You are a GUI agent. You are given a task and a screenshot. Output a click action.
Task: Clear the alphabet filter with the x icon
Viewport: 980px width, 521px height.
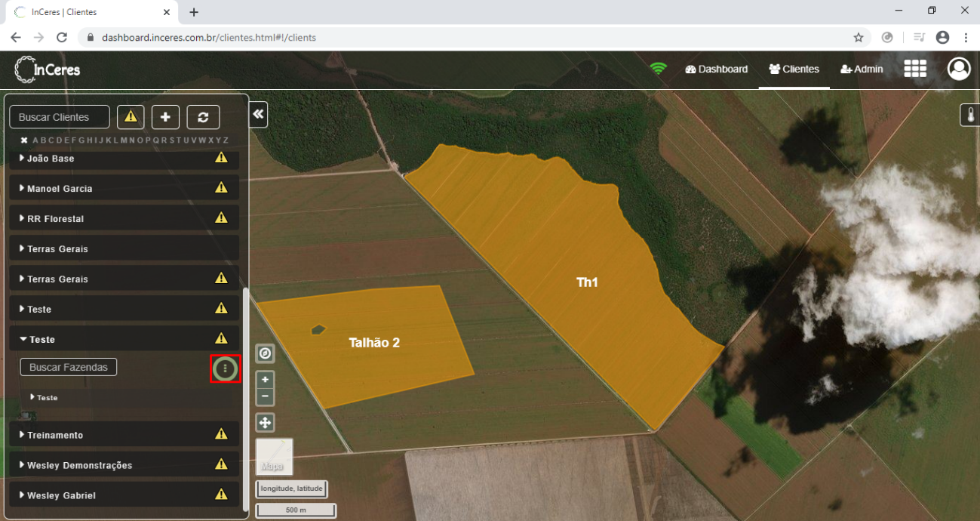point(24,140)
